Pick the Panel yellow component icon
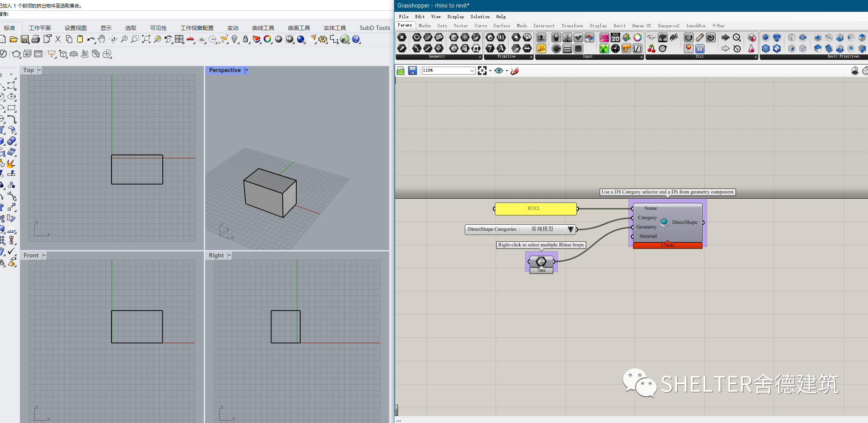 [541, 48]
